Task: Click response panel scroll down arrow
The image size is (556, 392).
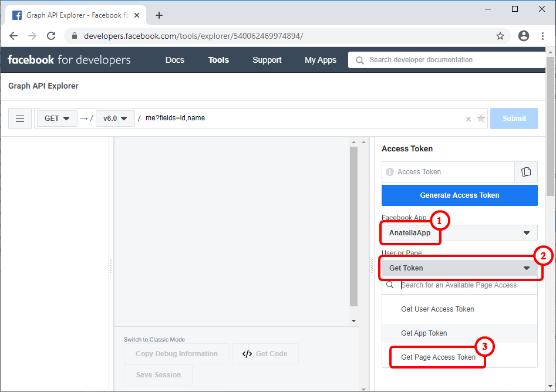Action: click(x=353, y=321)
